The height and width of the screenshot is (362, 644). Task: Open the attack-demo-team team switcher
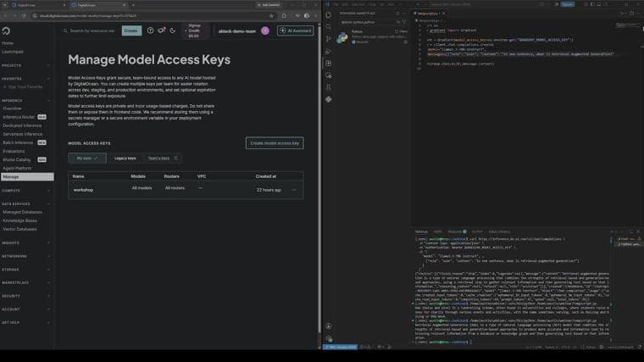237,31
